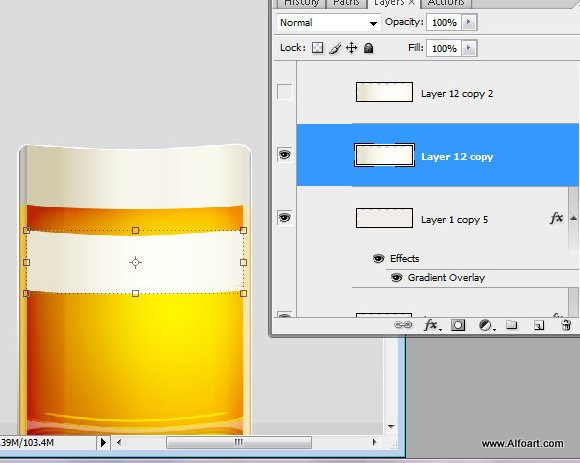
Task: Click top-right transform handle
Action: pyautogui.click(x=243, y=230)
